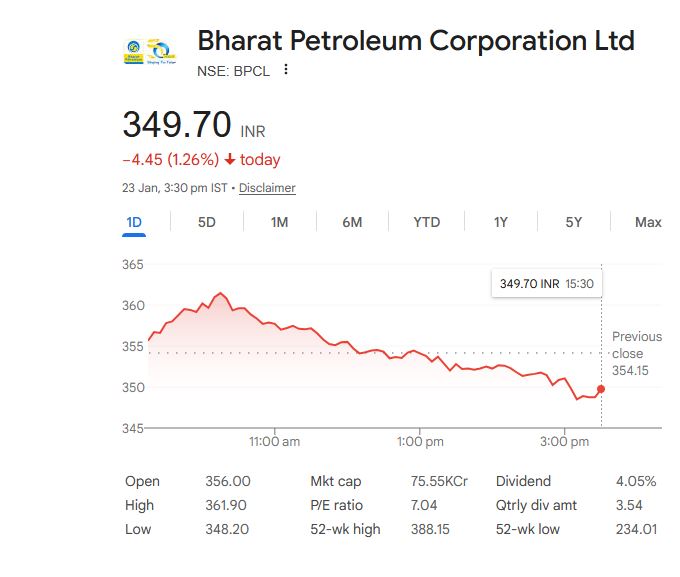View the 1Y price history tab
Image resolution: width=680 pixels, height=577 pixels.
(501, 222)
